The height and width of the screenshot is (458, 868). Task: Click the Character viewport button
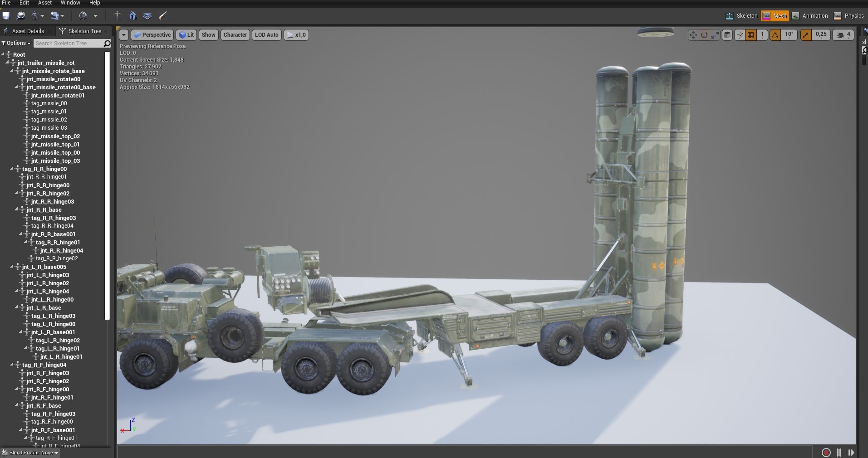tap(235, 35)
